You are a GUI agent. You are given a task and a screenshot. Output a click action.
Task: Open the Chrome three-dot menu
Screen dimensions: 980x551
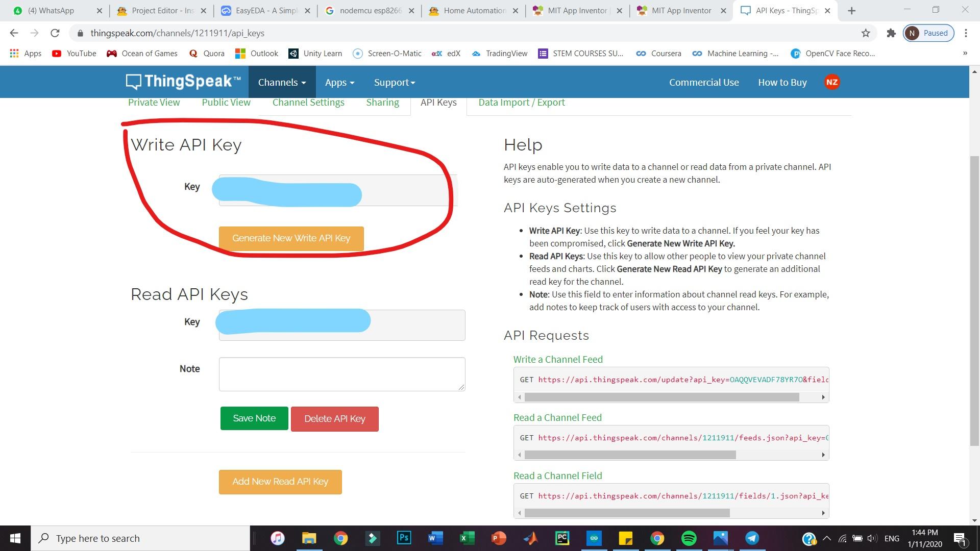pyautogui.click(x=966, y=33)
